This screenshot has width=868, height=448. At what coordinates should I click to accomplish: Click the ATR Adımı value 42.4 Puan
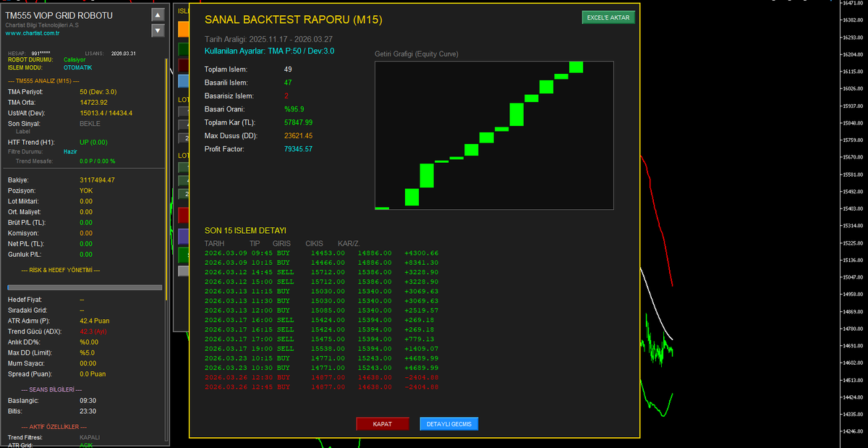coord(95,321)
